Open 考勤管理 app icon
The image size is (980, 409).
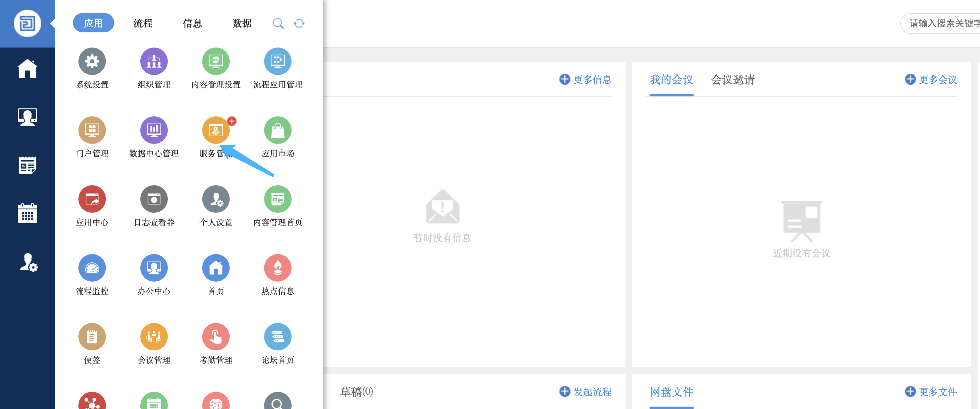coord(216,337)
